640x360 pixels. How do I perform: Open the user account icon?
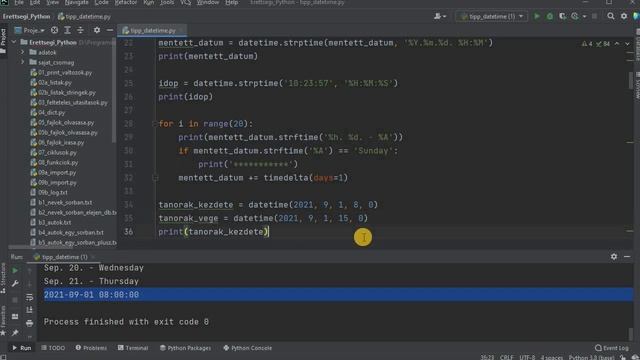click(x=440, y=16)
